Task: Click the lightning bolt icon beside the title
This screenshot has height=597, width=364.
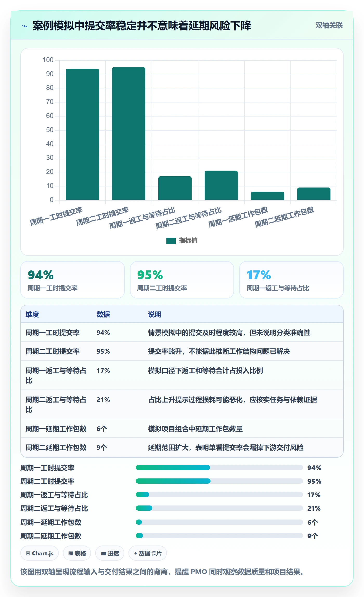Action: coord(25,26)
